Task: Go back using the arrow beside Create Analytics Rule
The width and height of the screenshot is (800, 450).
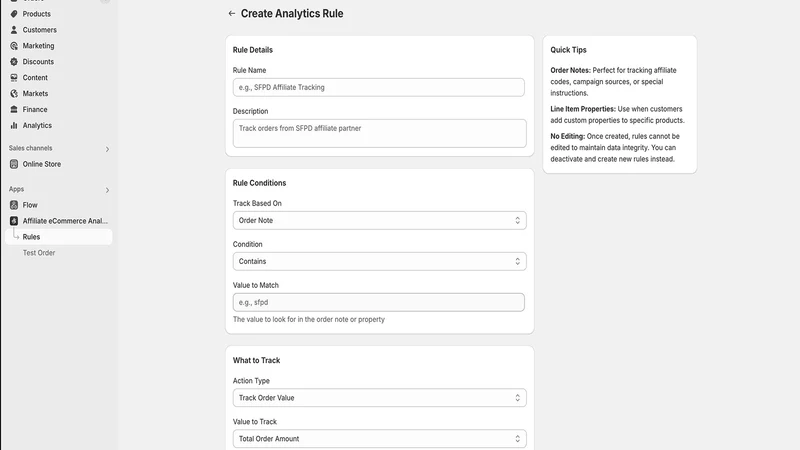Action: point(232,14)
